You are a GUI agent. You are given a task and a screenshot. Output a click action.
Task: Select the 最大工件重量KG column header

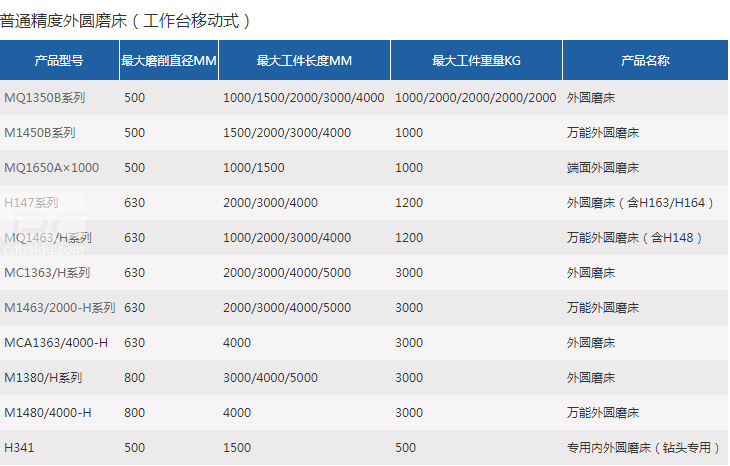(x=476, y=61)
